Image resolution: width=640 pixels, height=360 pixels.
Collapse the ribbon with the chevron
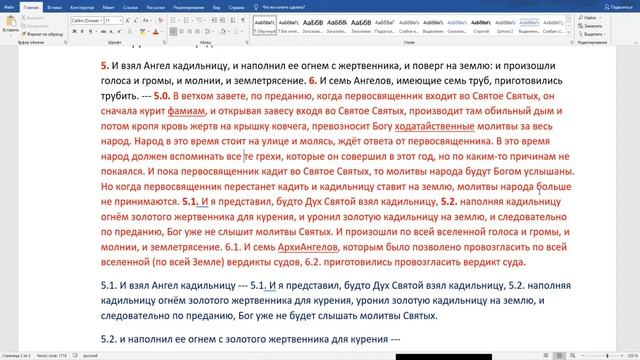636,42
